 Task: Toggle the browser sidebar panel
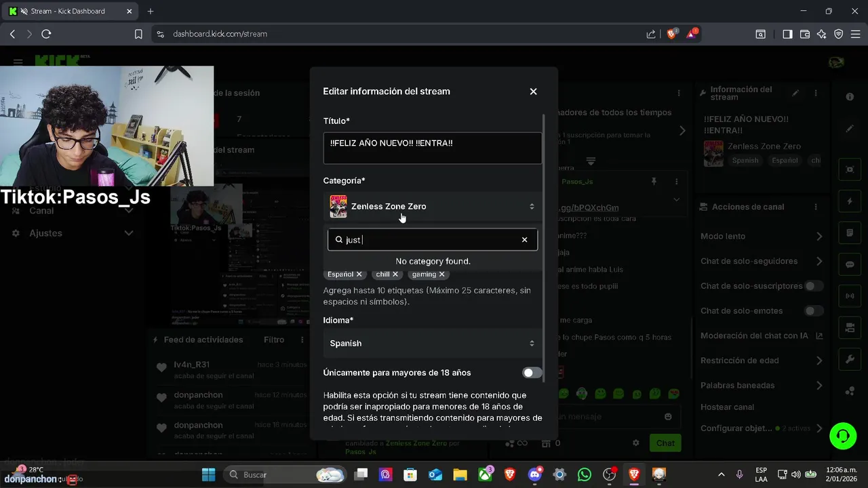point(787,34)
